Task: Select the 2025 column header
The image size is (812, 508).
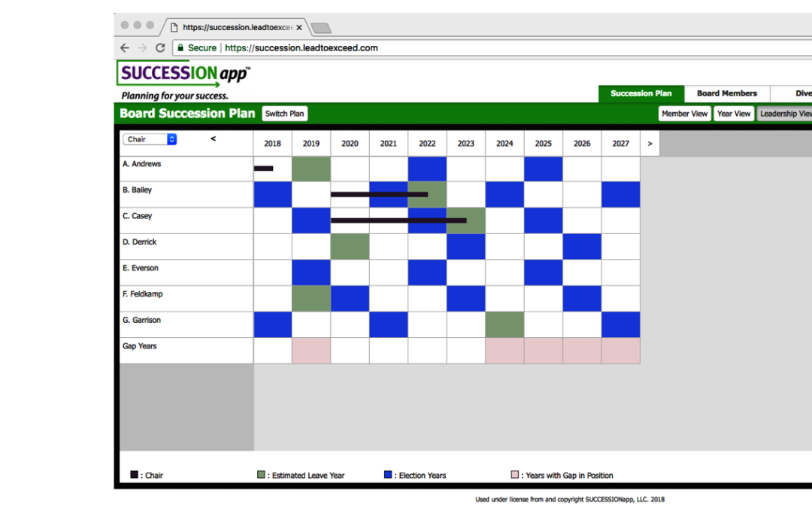Action: coord(544,144)
